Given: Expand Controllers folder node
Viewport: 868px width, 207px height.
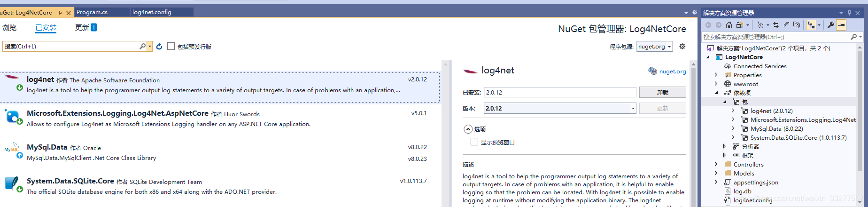Looking at the screenshot, I should click(x=716, y=164).
